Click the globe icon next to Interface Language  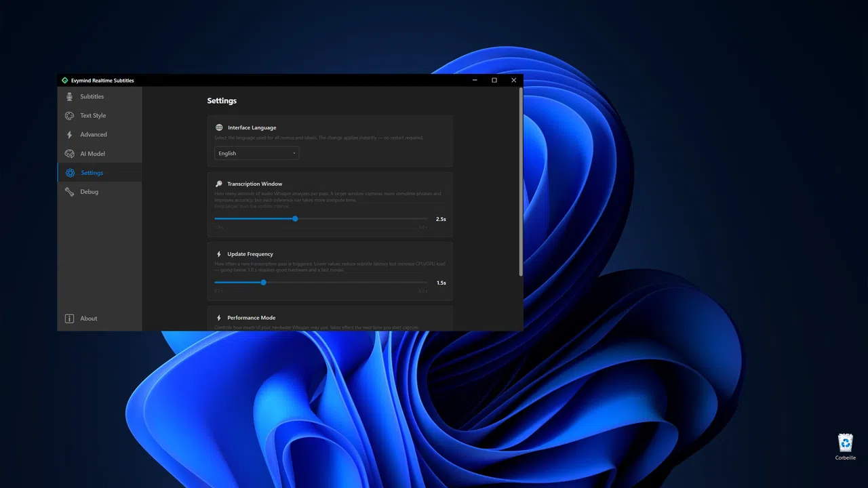pos(219,127)
